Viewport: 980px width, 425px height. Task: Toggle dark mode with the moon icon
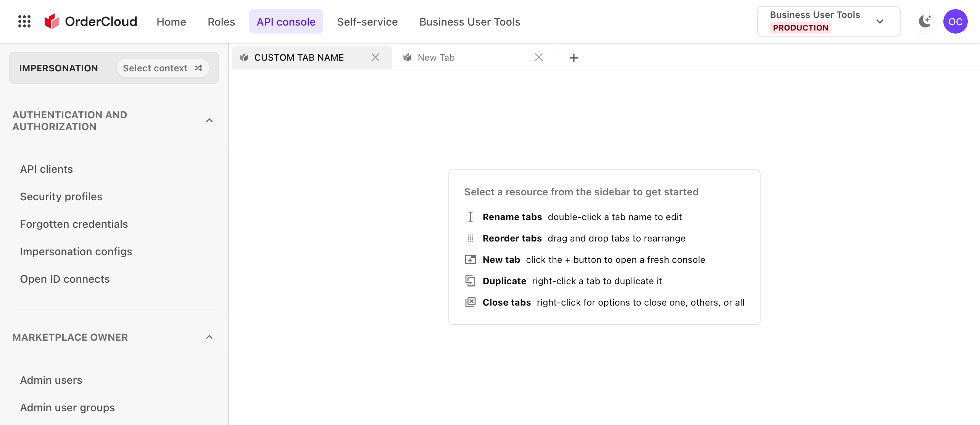click(x=925, y=21)
